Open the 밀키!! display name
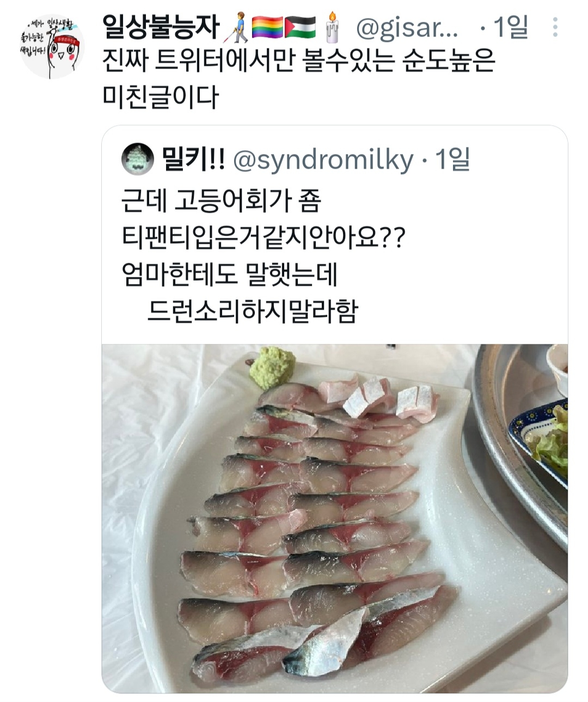Image resolution: width=588 pixels, height=702 pixels. [193, 159]
